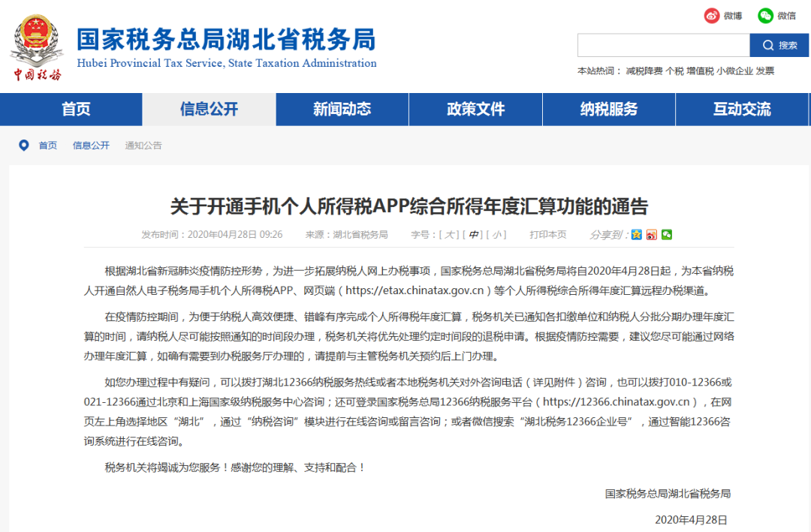Click 通知公告 in breadcrumb
Screen dimensions: 811x532
tap(143, 146)
